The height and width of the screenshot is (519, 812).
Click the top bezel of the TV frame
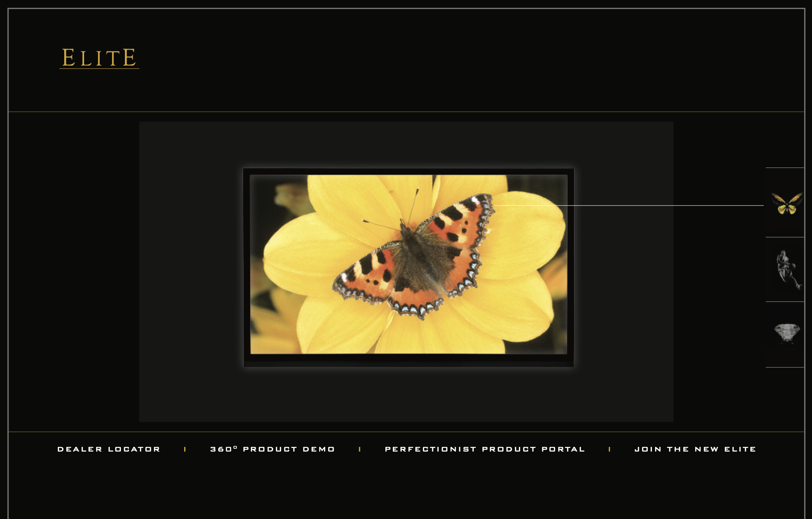pos(408,171)
